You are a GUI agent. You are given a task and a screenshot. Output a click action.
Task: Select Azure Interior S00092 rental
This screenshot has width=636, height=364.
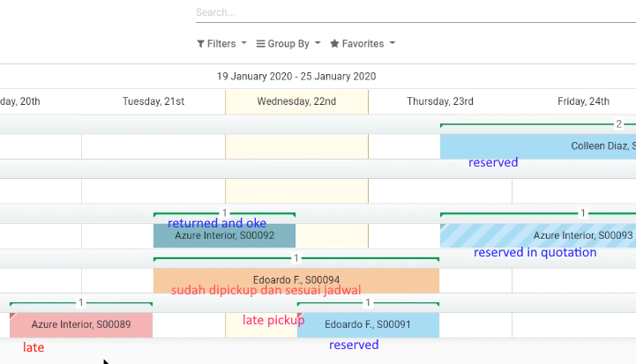coord(224,236)
